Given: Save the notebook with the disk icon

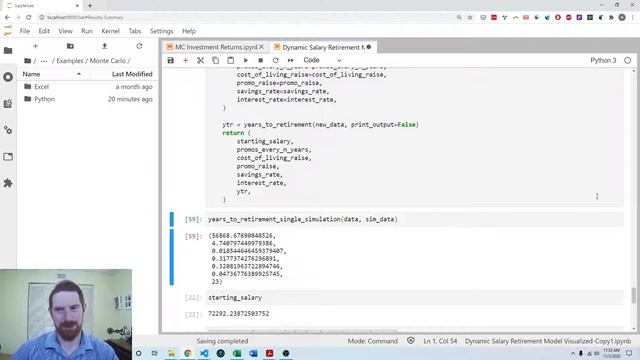Looking at the screenshot, I should click(x=171, y=60).
